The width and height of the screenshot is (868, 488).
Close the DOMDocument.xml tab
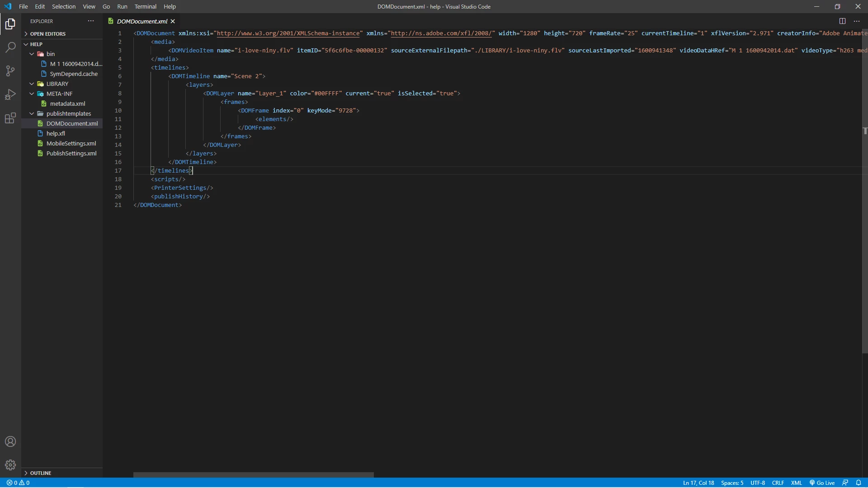coord(173,21)
